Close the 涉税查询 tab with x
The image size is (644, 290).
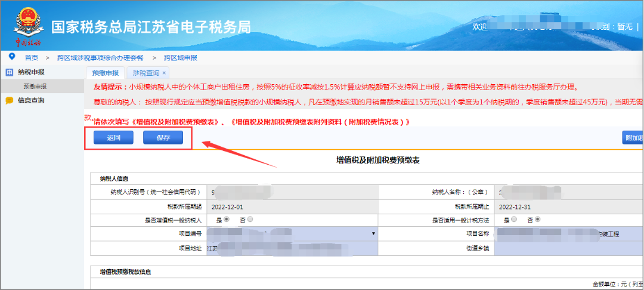164,73
